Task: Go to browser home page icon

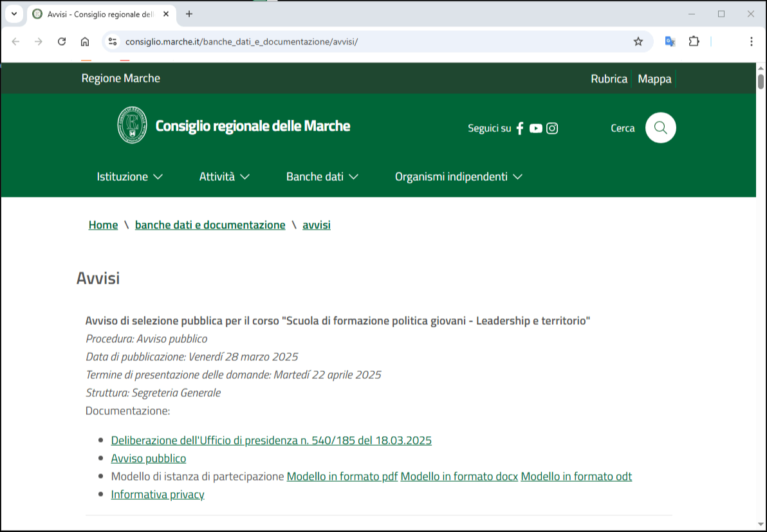Action: (85, 42)
